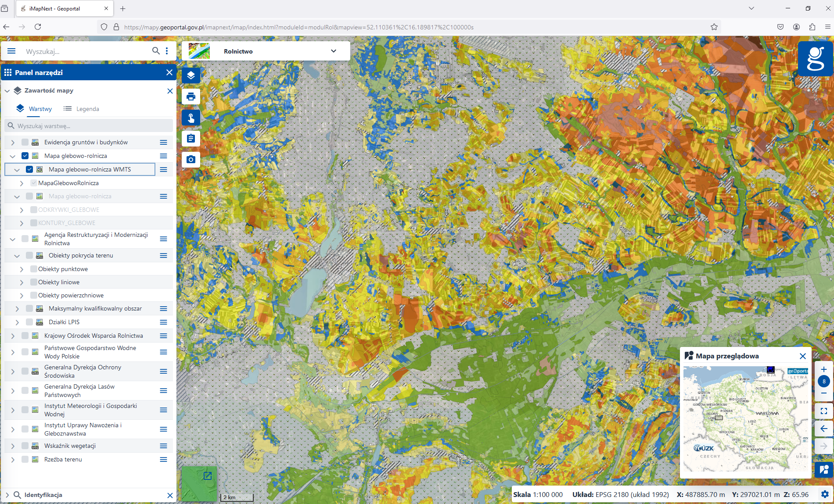Close the Panel narzędzi panel

169,72
